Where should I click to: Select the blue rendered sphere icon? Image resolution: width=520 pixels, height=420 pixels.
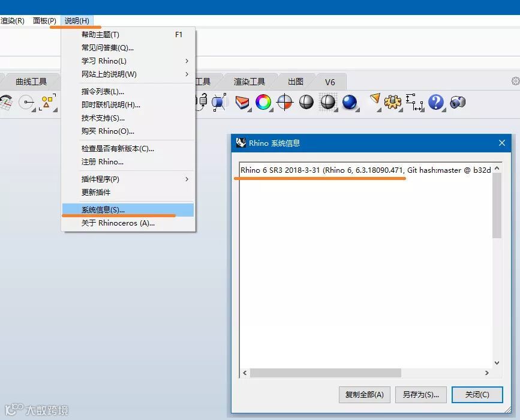(350, 102)
